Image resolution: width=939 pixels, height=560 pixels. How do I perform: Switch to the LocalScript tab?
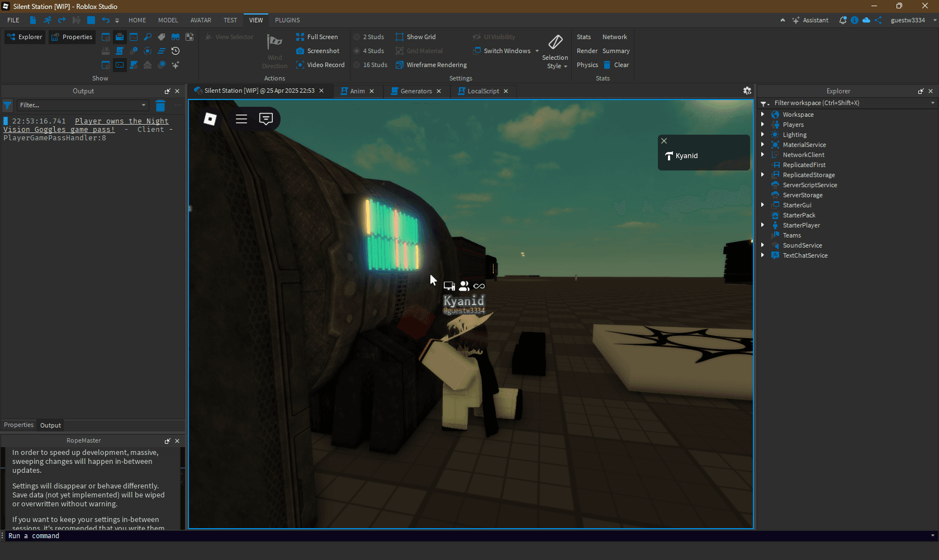(x=483, y=91)
